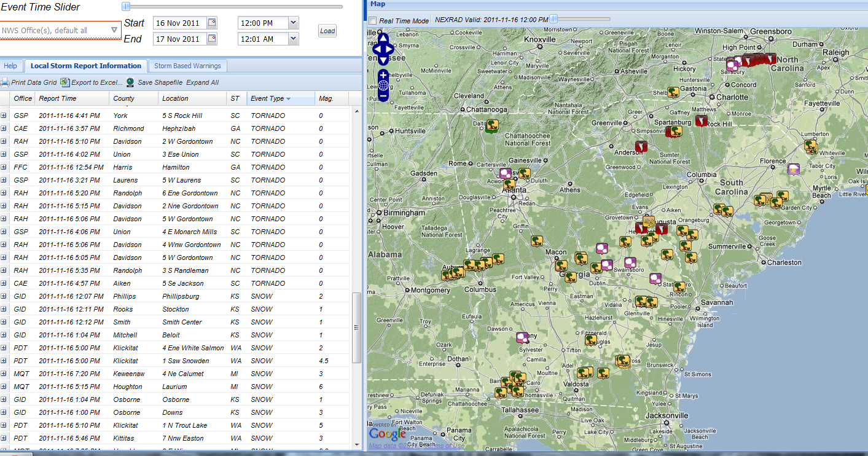Expand the Stockton snow report row
Viewport: 868px width, 456px height.
coord(4,309)
